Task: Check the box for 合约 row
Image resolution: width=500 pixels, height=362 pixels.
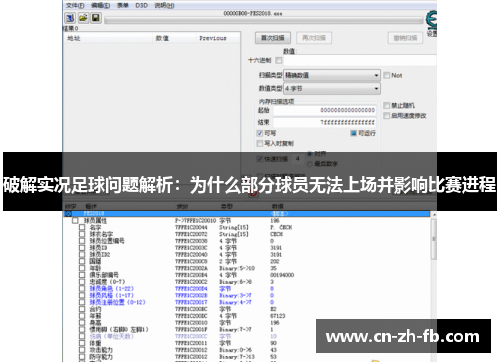Action: tap(82, 309)
